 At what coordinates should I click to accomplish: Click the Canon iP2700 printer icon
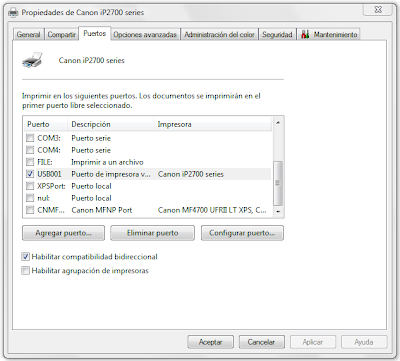[x=32, y=60]
